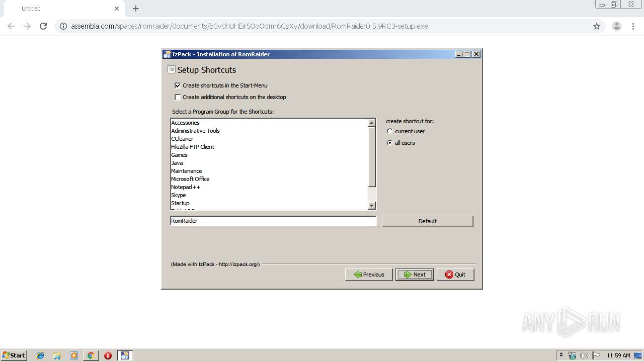Image resolution: width=644 pixels, height=362 pixels.
Task: Click the Default button
Action: [427, 221]
